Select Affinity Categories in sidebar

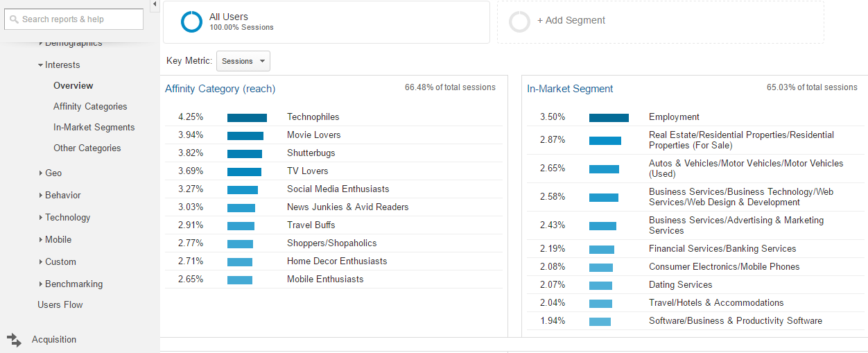[90, 106]
